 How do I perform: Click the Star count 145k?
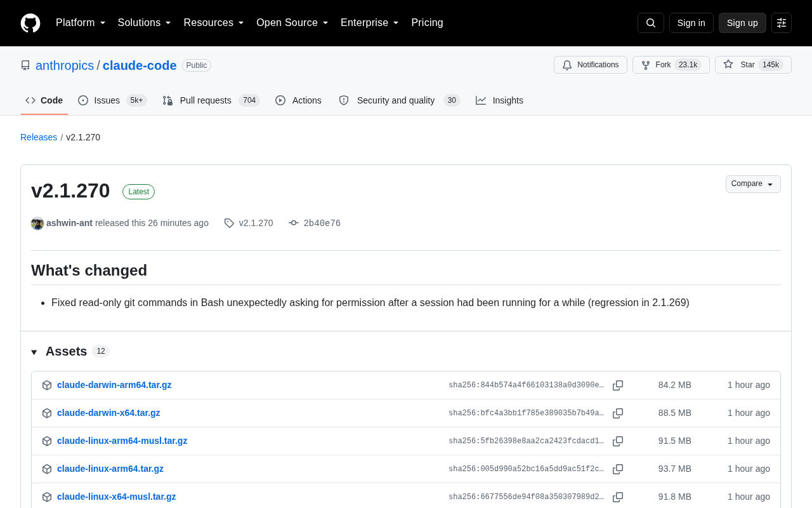[771, 65]
